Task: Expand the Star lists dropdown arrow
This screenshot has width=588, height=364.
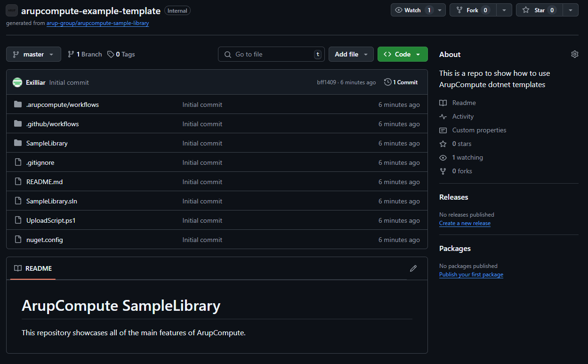Action: click(x=571, y=10)
